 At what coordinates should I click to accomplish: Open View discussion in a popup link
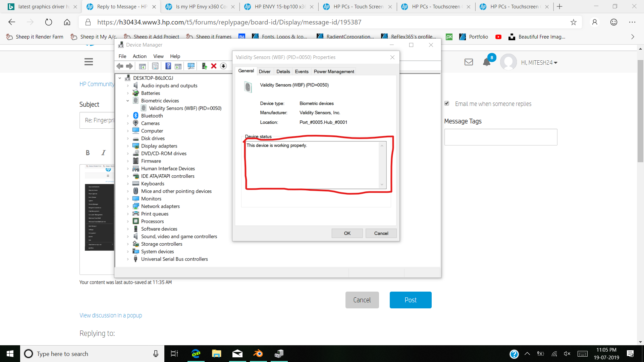coord(110,315)
